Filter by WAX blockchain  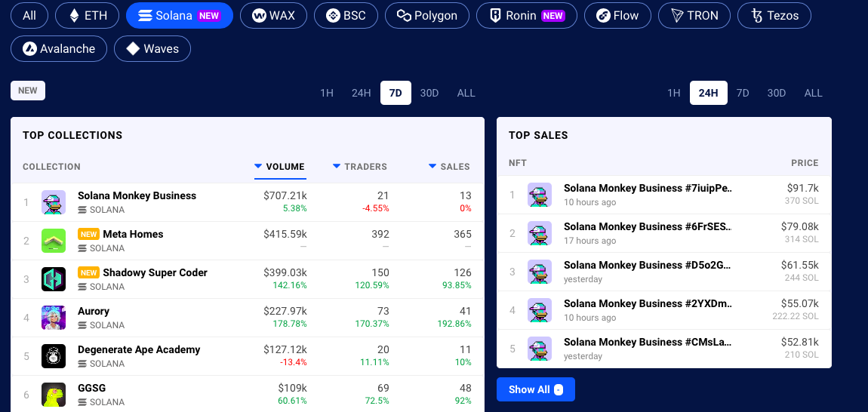(x=273, y=16)
